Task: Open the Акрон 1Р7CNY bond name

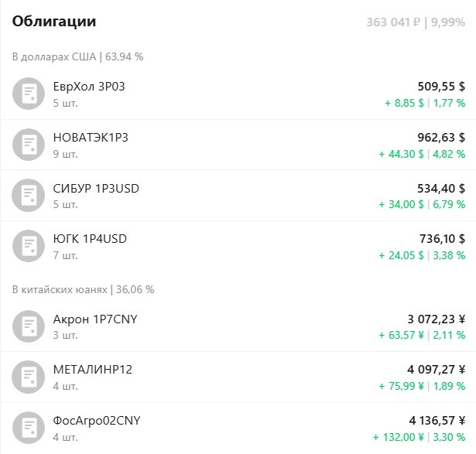Action: click(95, 319)
